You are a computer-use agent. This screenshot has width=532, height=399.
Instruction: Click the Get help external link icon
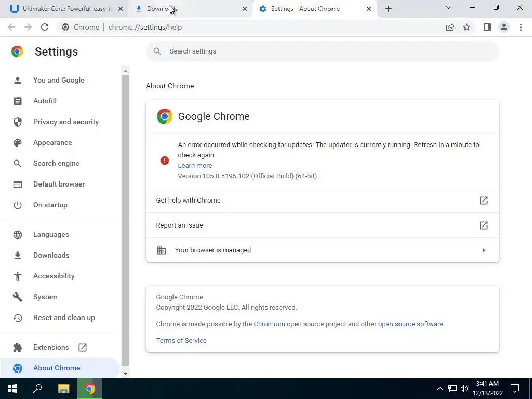coord(484,201)
